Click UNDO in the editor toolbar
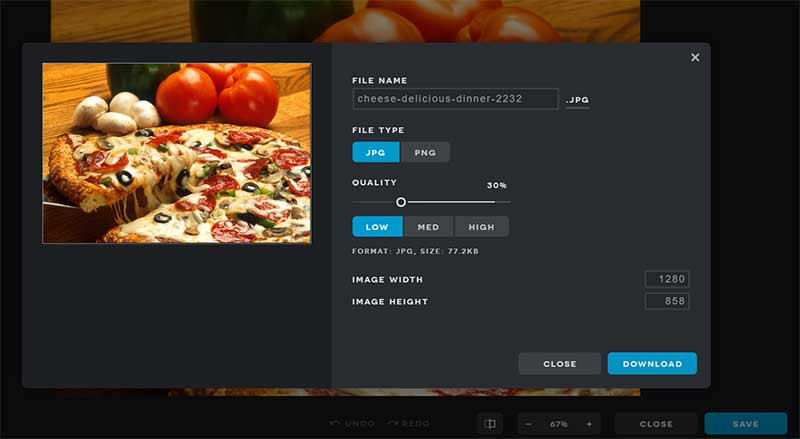This screenshot has width=800, height=439. 352,424
